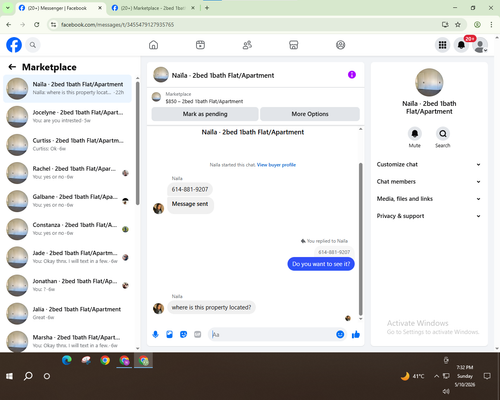
Task: Open the taskbar clock showing 7:32 PM
Action: [465, 376]
